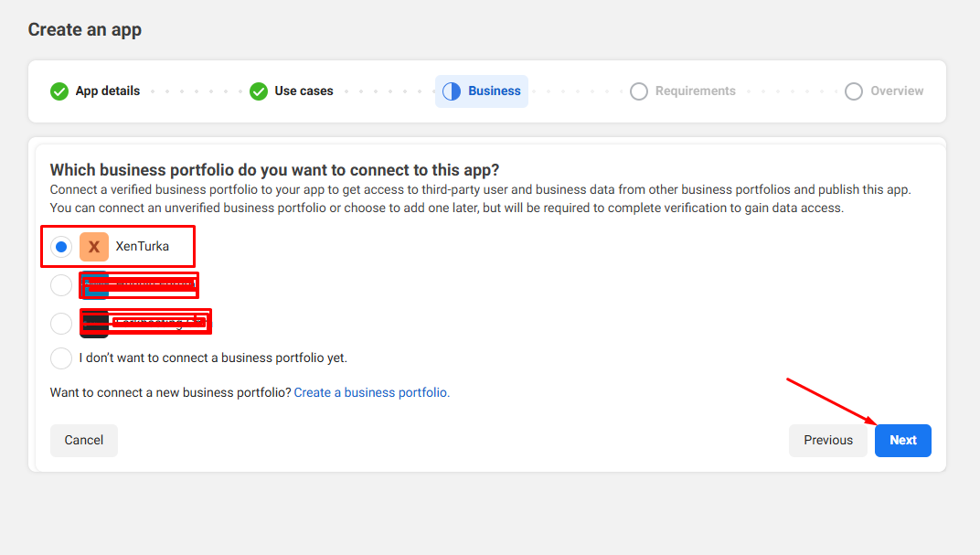The image size is (980, 555).
Task: Select the radio button for the black-avatar portfolio
Action: pos(61,323)
